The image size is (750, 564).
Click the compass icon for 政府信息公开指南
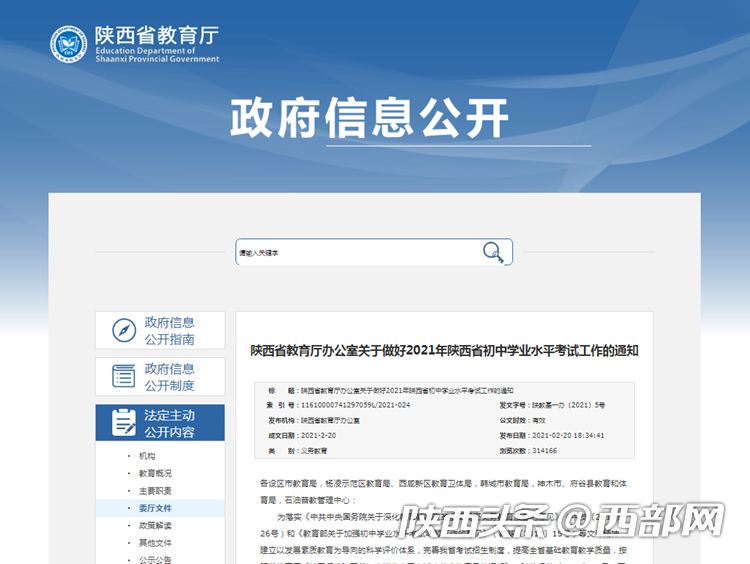[x=124, y=330]
